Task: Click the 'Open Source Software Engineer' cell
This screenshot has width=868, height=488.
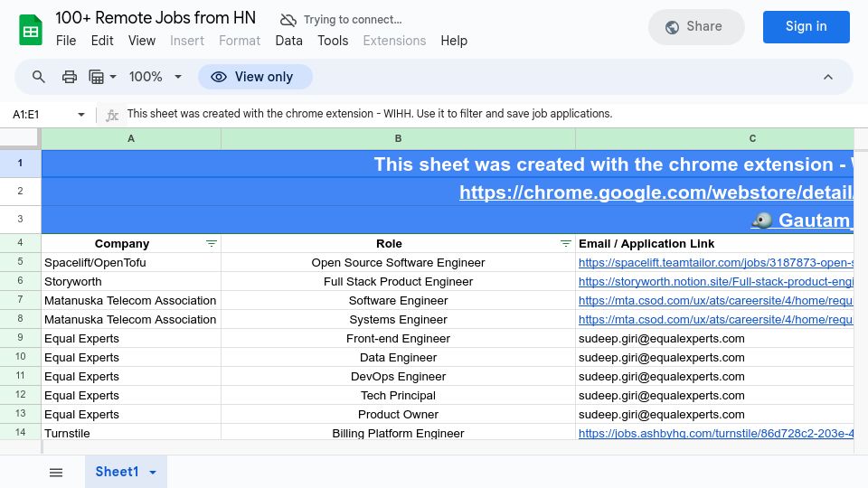Action: point(398,262)
